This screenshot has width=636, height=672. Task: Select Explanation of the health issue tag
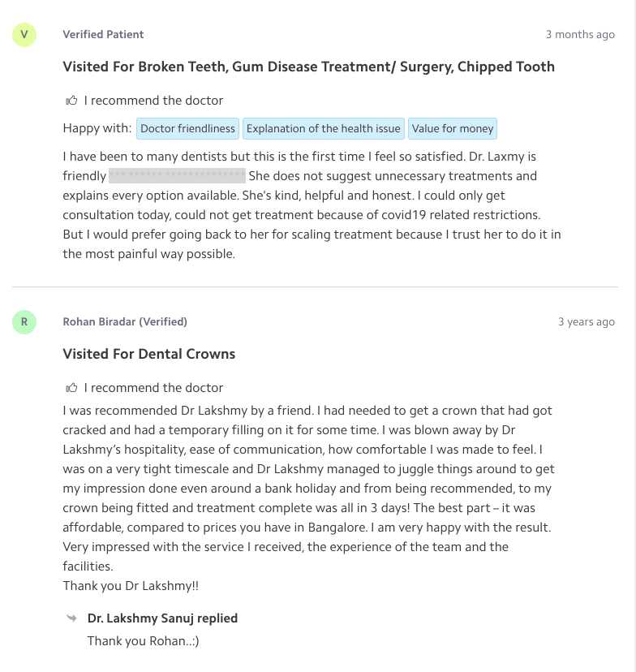point(323,128)
